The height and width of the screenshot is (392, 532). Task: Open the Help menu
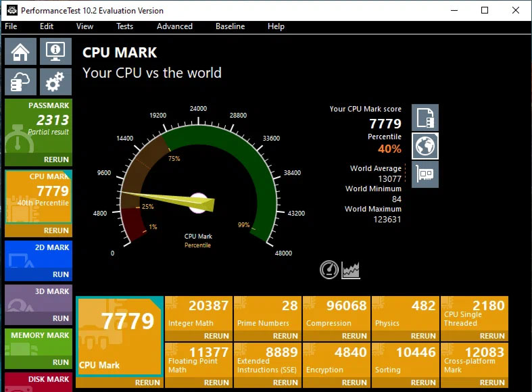[276, 26]
